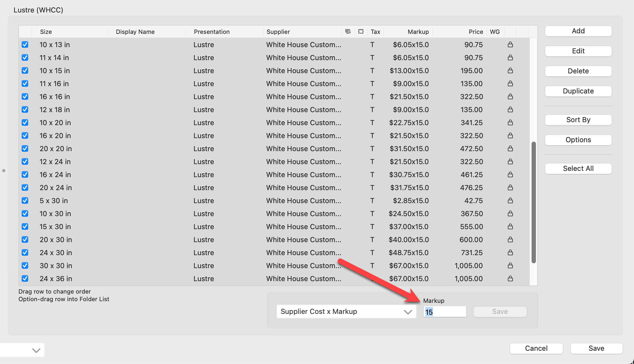Click the lock icon for 10 x 20 in
634x364 pixels.
coord(510,122)
